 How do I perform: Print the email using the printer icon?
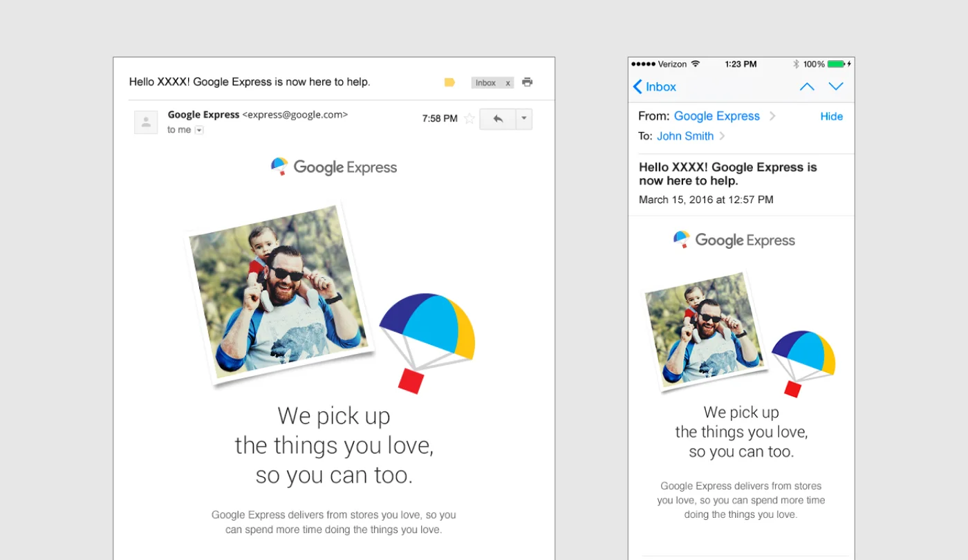(x=528, y=82)
